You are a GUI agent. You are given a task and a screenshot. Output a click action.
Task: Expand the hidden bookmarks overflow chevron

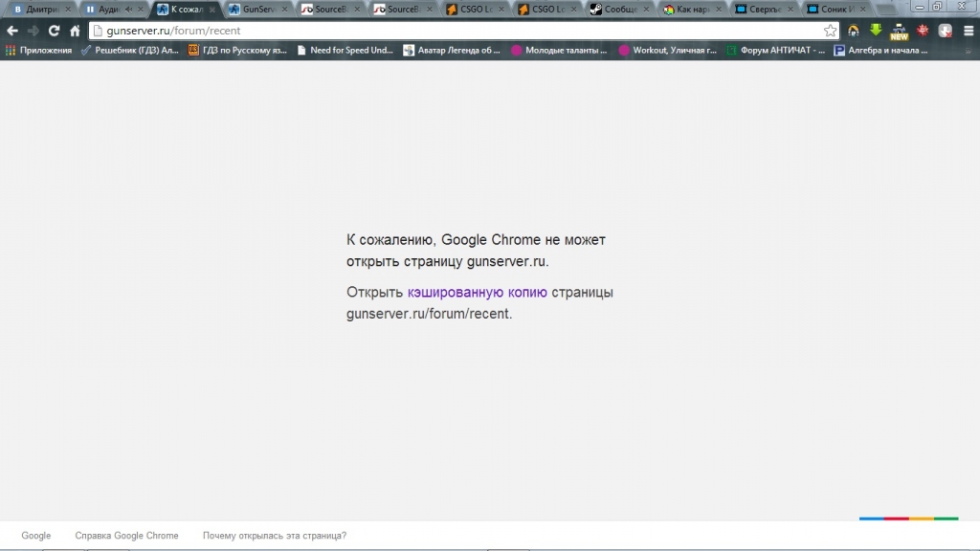(969, 50)
